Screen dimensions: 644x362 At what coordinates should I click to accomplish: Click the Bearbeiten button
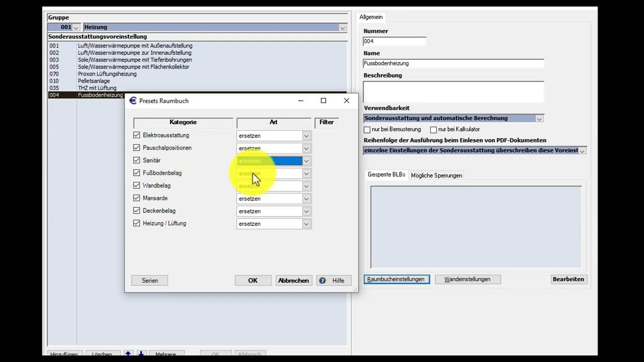click(x=569, y=279)
